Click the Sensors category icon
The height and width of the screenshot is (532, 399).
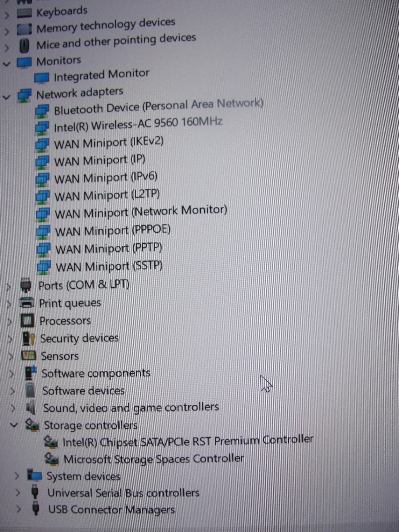point(29,356)
